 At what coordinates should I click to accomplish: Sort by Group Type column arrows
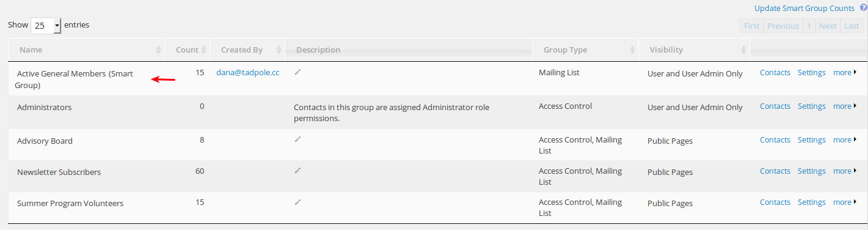click(x=633, y=50)
